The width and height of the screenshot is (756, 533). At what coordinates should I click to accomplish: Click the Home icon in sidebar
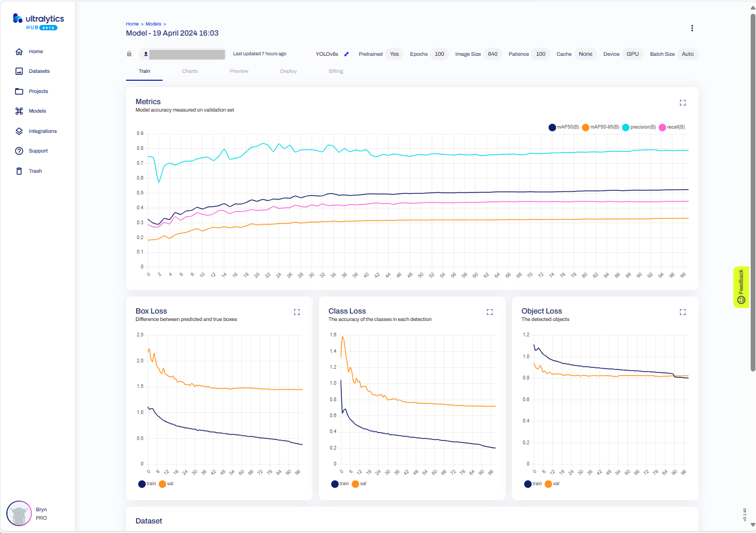point(19,52)
